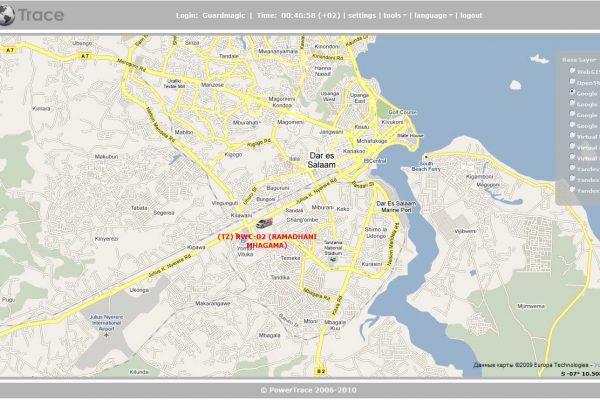Click the Kinyerezi map label
Image resolution: width=600 pixels, height=400 pixels.
(x=106, y=239)
